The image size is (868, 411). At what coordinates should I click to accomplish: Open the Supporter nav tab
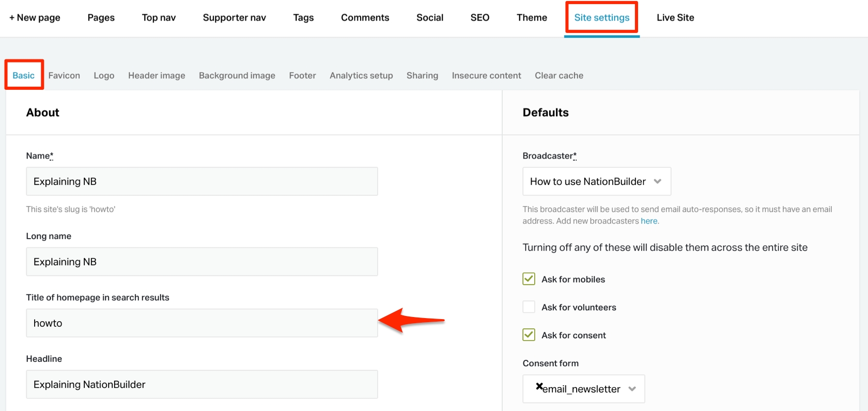234,18
